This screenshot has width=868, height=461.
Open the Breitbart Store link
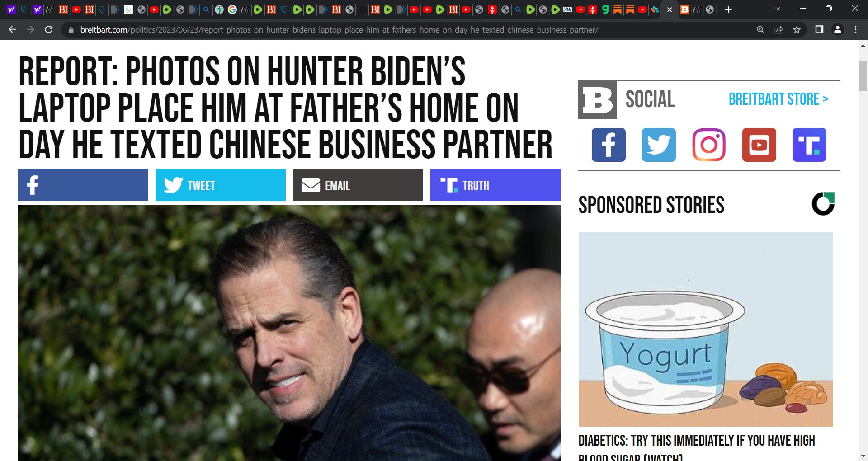(x=778, y=99)
